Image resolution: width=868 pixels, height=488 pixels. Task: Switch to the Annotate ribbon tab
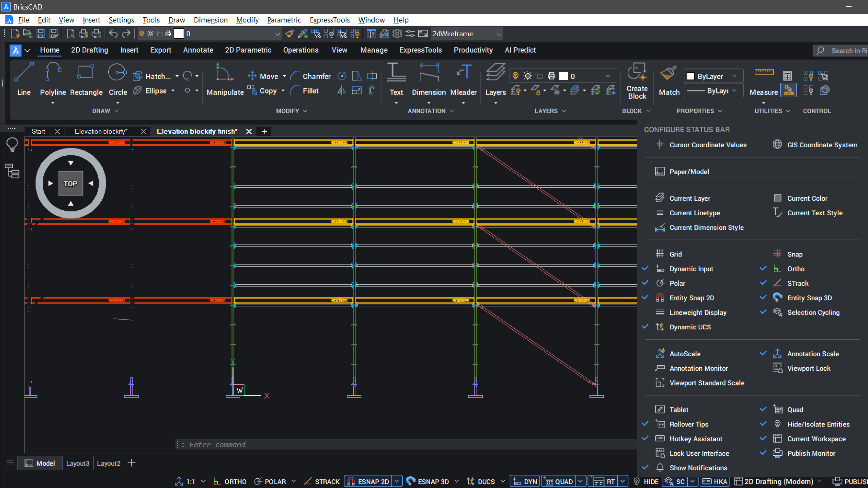point(198,50)
